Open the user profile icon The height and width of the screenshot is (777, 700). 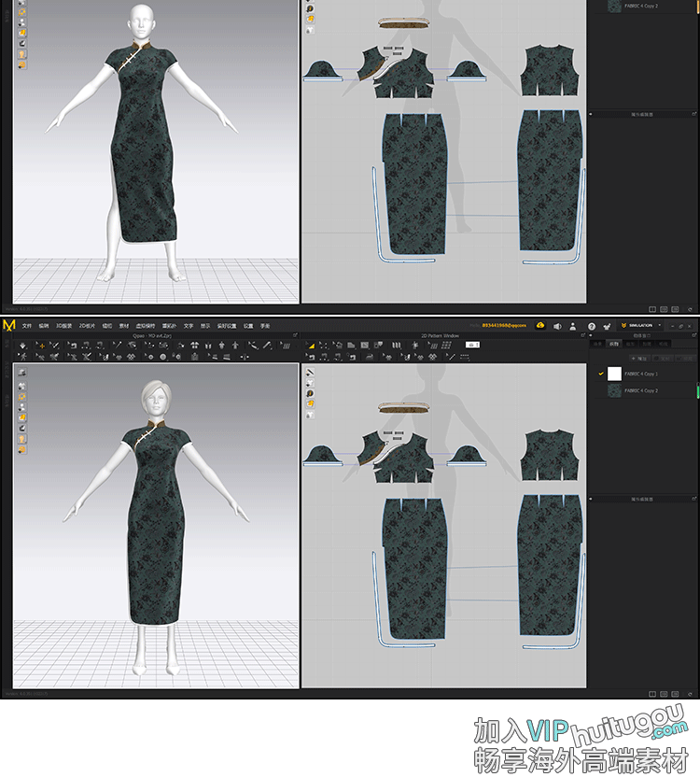[x=574, y=326]
